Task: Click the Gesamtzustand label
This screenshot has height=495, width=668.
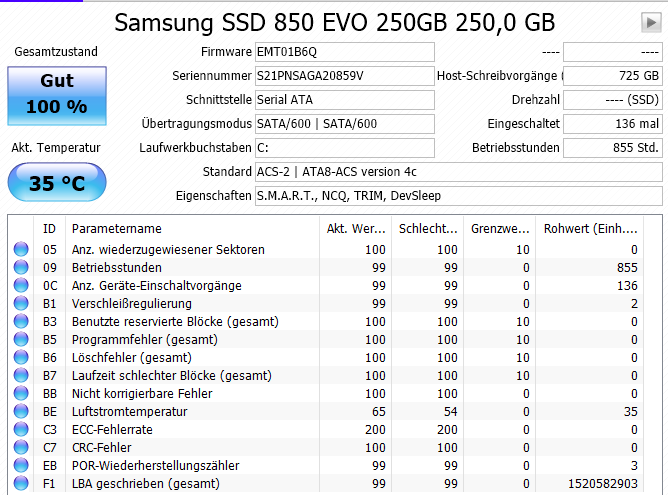Action: click(56, 52)
